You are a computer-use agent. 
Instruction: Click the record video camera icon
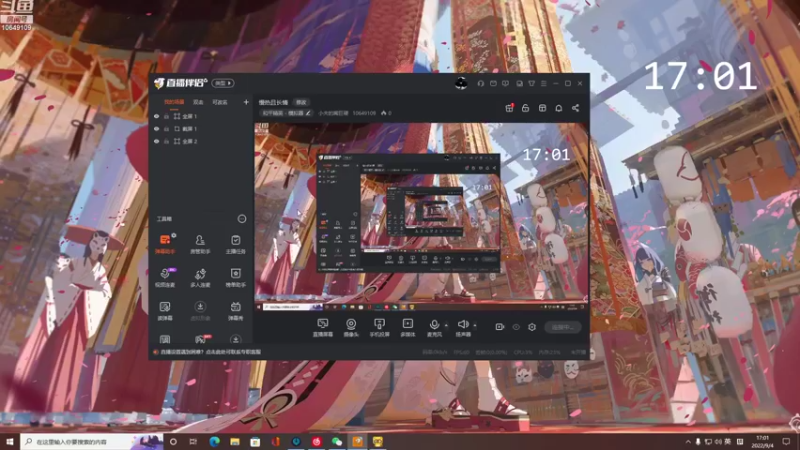(499, 327)
